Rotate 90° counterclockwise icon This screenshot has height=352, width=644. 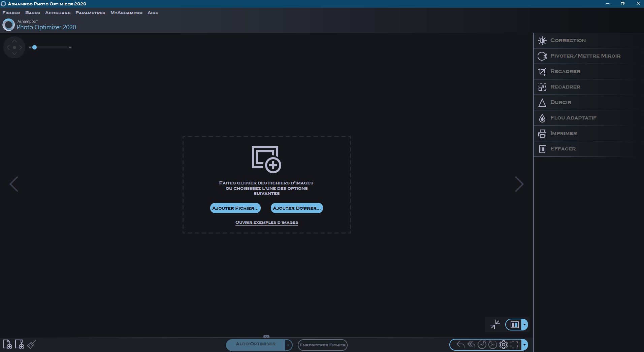[482, 345]
